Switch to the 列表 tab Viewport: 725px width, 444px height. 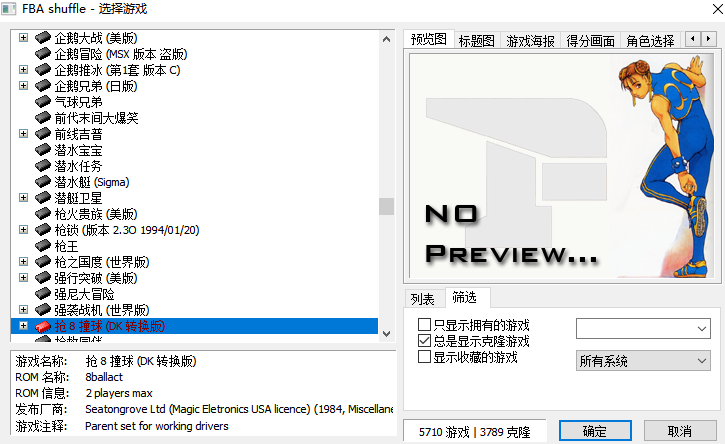click(423, 299)
